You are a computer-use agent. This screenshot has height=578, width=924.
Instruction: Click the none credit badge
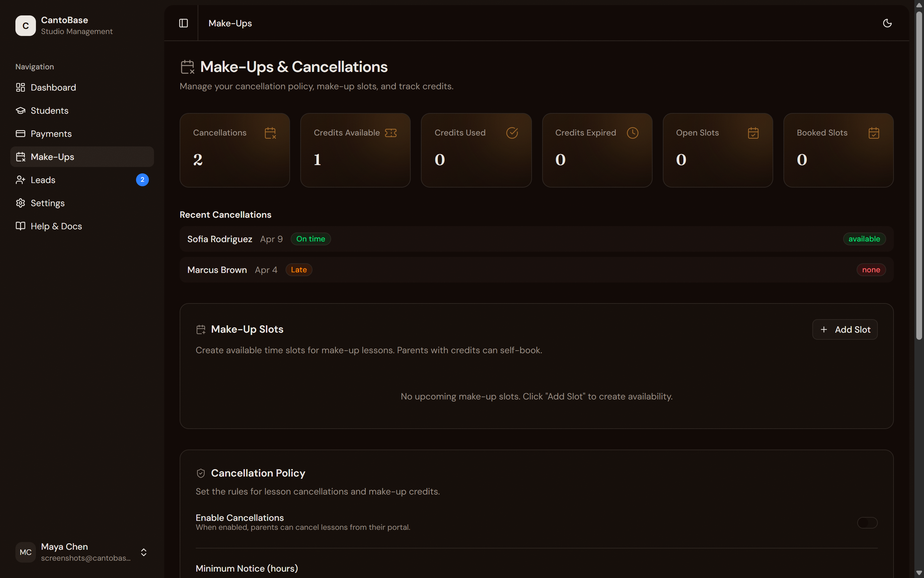tap(871, 270)
